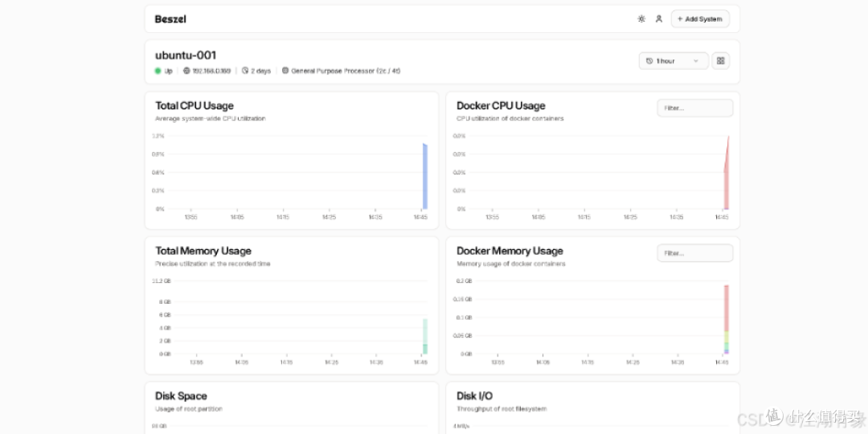868x434 pixels.
Task: Click the green Up status indicator
Action: click(158, 71)
